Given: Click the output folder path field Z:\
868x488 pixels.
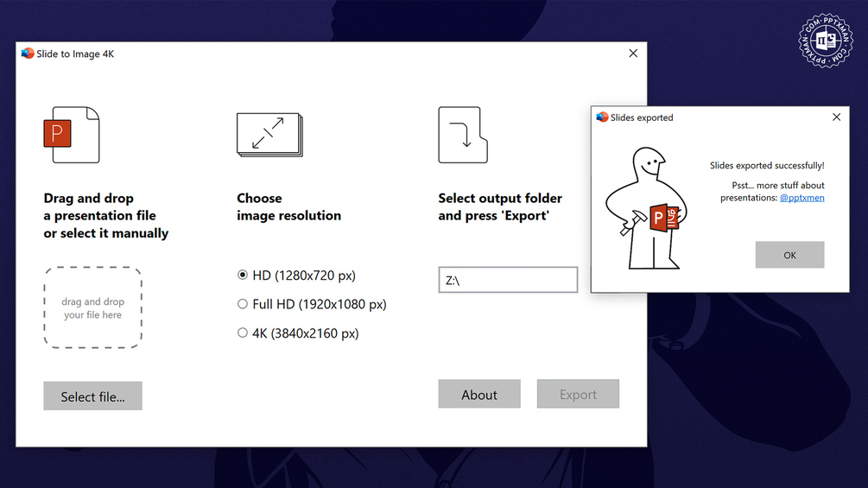Looking at the screenshot, I should point(508,280).
